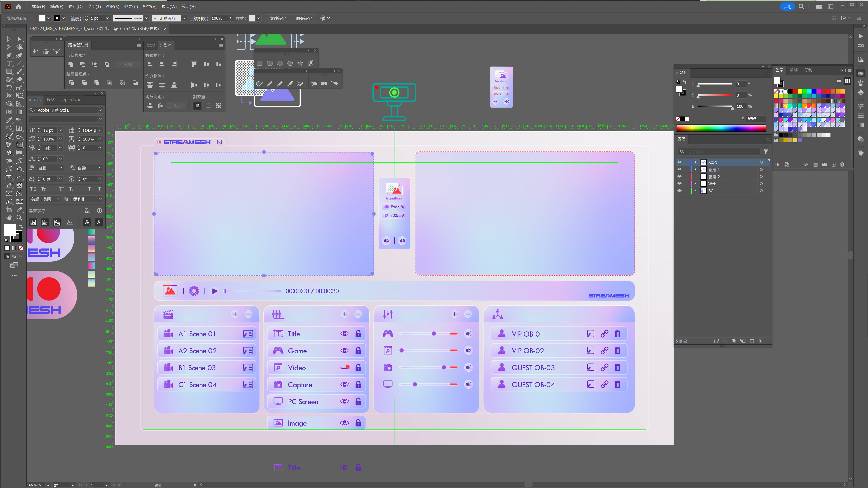The image size is (868, 488).
Task: Expand the iCON layer contents
Action: point(695,162)
